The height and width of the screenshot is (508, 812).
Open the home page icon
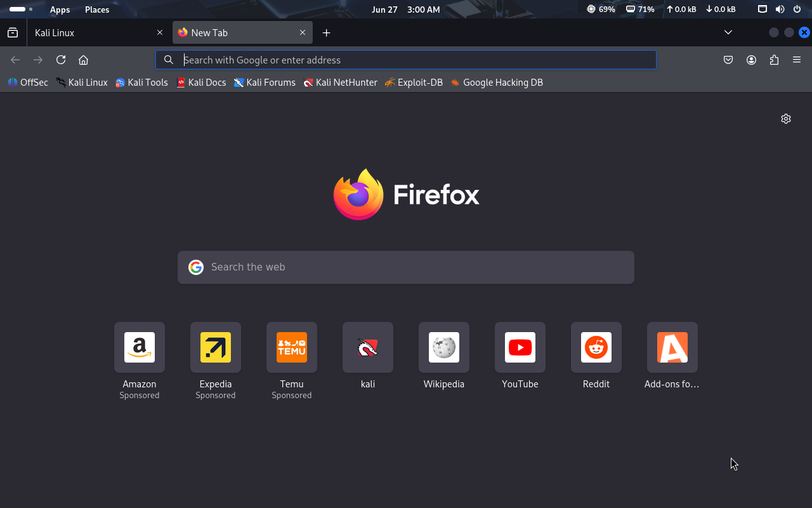83,60
